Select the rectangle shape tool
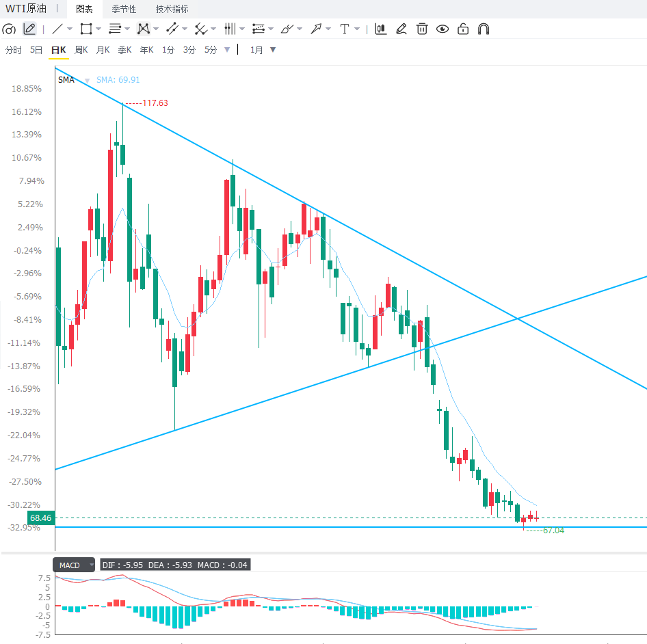647x644 pixels. click(x=85, y=29)
